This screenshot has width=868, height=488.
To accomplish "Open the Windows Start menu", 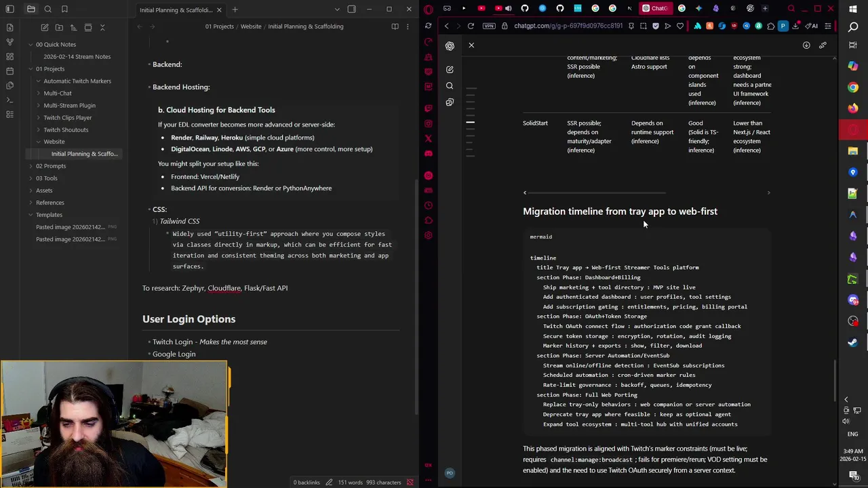I will pos(853,9).
